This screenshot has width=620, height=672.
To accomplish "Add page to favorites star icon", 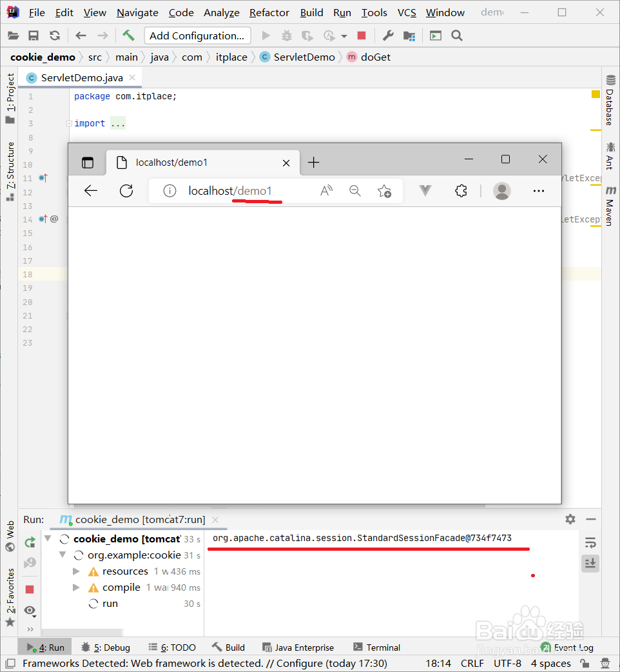I will point(384,191).
